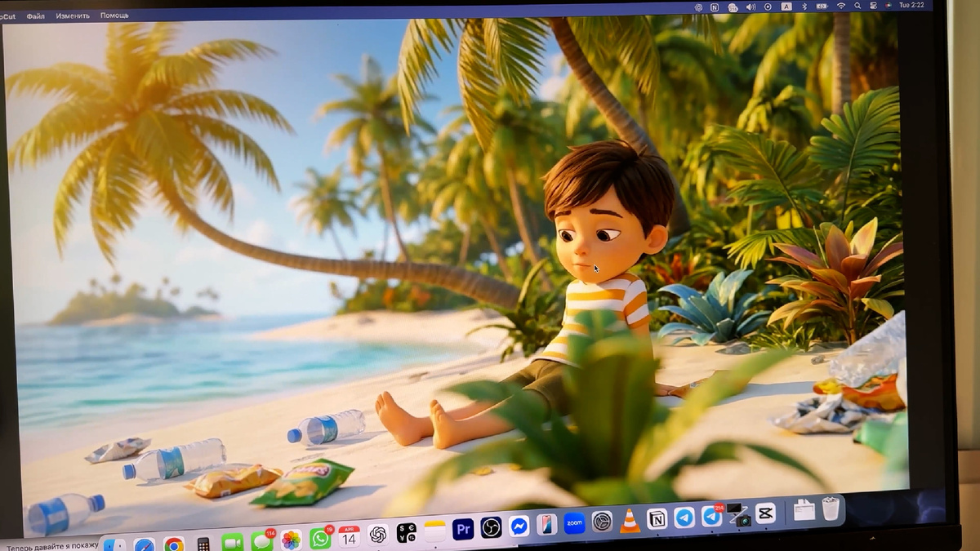
Task: Open Photos app from the Dock
Action: pos(291,540)
